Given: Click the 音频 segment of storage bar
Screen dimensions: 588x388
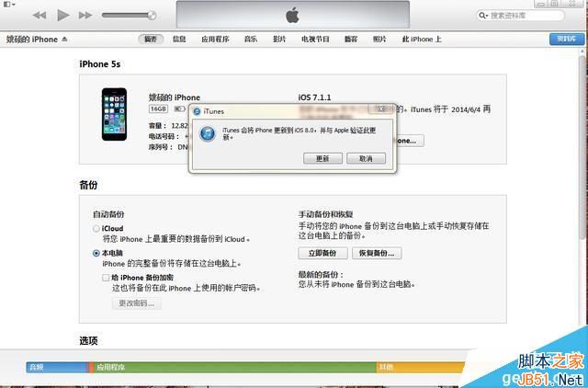Looking at the screenshot, I should [x=56, y=367].
